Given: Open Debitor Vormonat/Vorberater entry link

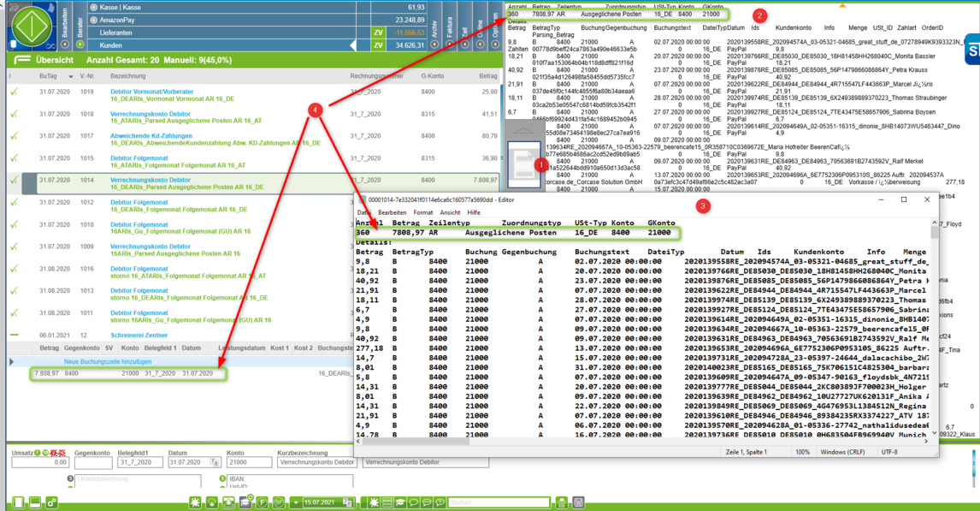Looking at the screenshot, I should [x=152, y=92].
